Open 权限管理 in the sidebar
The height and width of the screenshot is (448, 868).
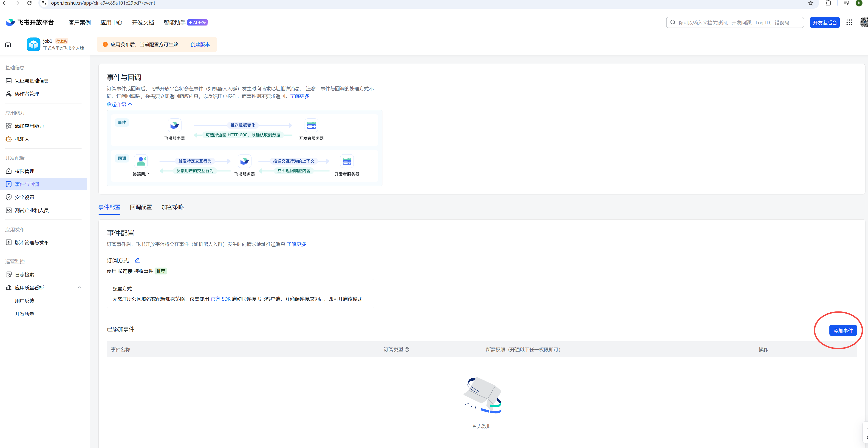(x=24, y=171)
